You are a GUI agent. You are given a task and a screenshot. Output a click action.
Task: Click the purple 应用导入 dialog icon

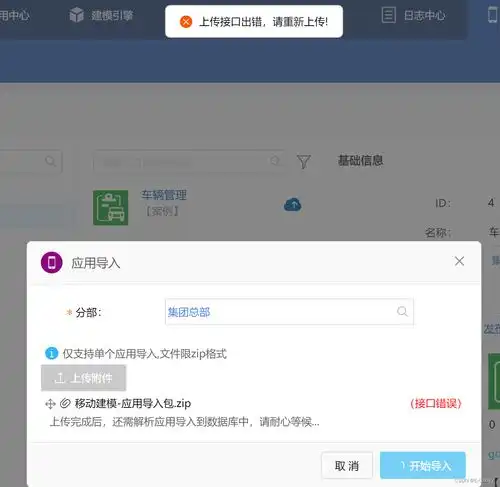(52, 262)
